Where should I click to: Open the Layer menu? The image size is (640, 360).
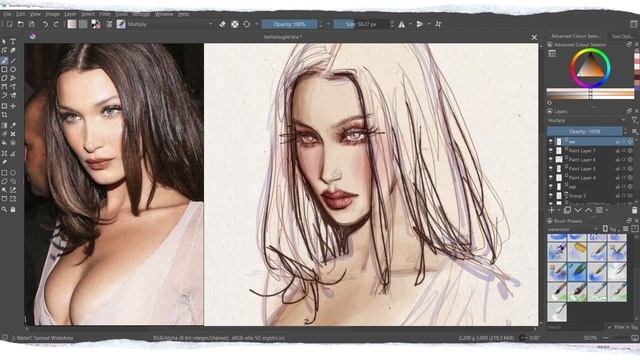[x=70, y=14]
